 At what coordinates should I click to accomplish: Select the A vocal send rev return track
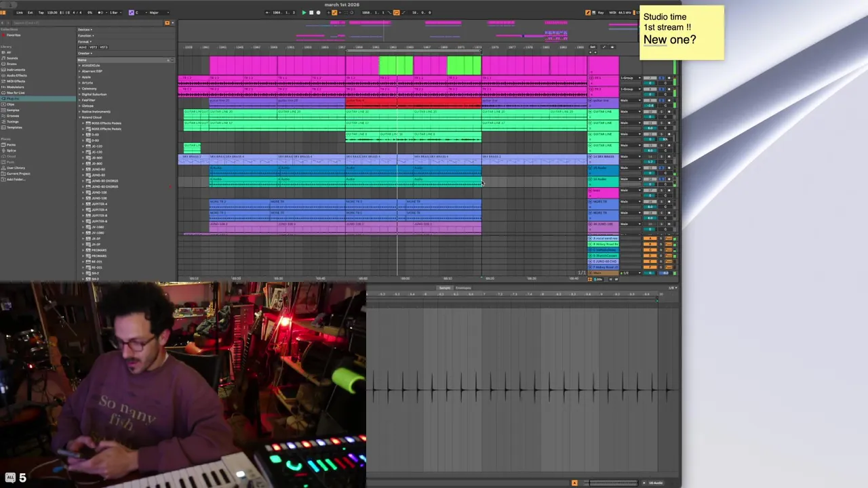coord(604,239)
